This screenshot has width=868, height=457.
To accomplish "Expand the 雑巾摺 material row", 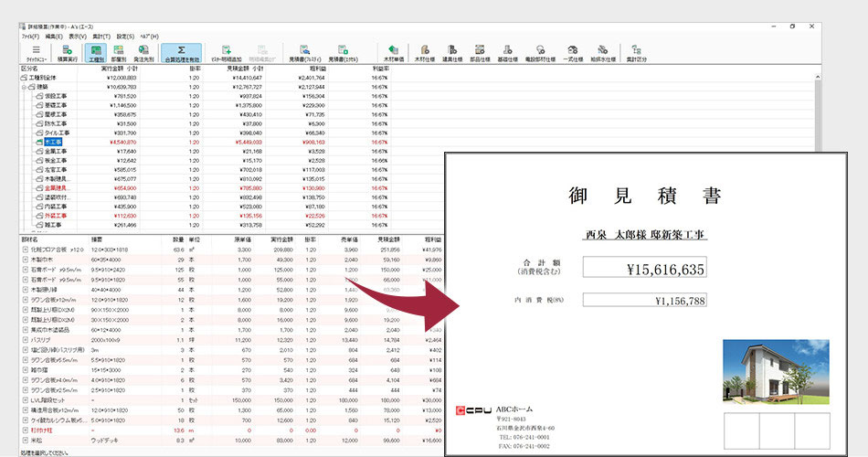I will coord(25,370).
